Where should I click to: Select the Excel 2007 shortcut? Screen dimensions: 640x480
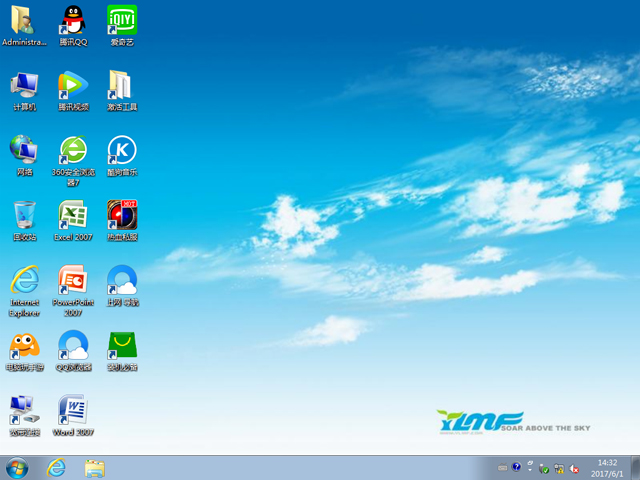(73, 215)
